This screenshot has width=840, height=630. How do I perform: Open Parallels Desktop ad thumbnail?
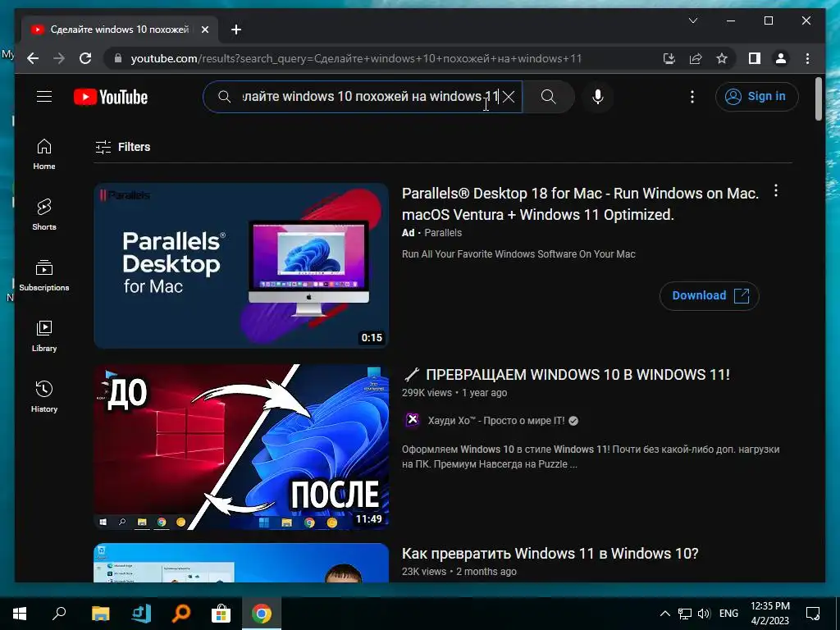point(241,266)
